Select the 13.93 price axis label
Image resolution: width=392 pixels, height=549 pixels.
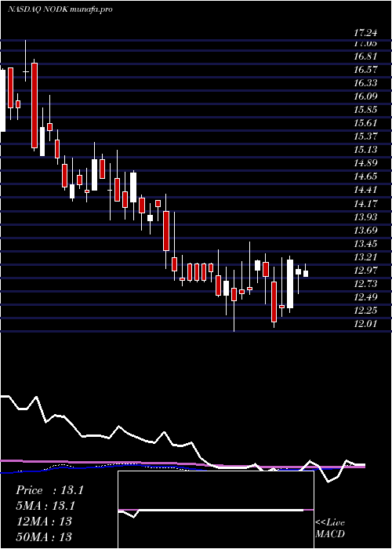click(365, 216)
